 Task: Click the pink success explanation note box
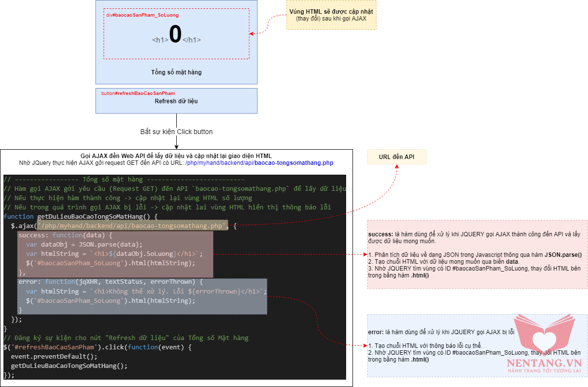pyautogui.click(x=477, y=254)
